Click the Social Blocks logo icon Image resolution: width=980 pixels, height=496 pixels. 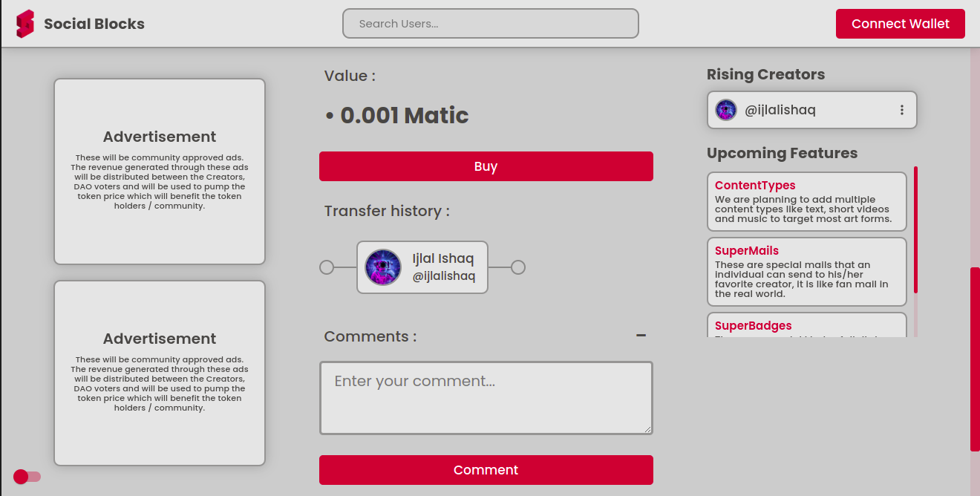[x=25, y=24]
